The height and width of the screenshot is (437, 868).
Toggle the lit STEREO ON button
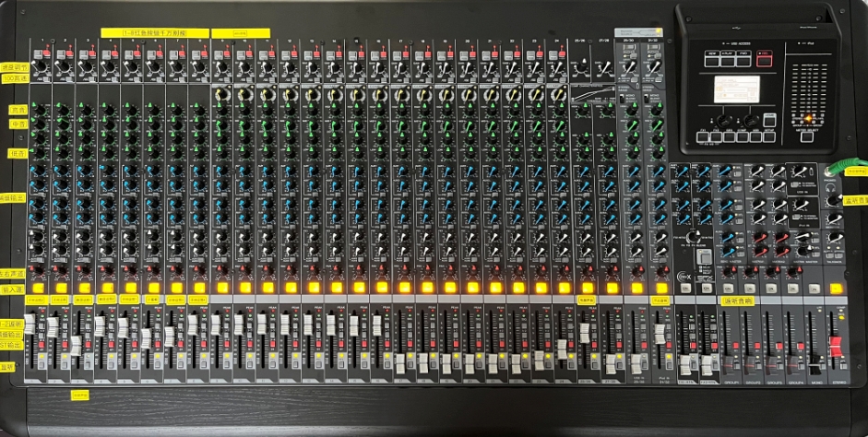coord(836,288)
